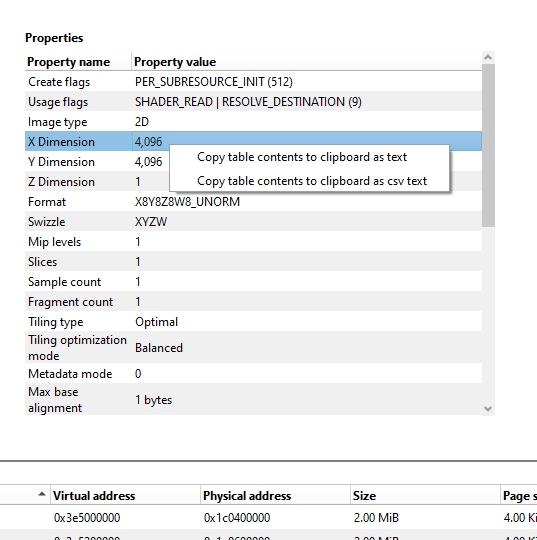Click the Property name column header
Viewport: 537px width, 540px height.
point(78,62)
